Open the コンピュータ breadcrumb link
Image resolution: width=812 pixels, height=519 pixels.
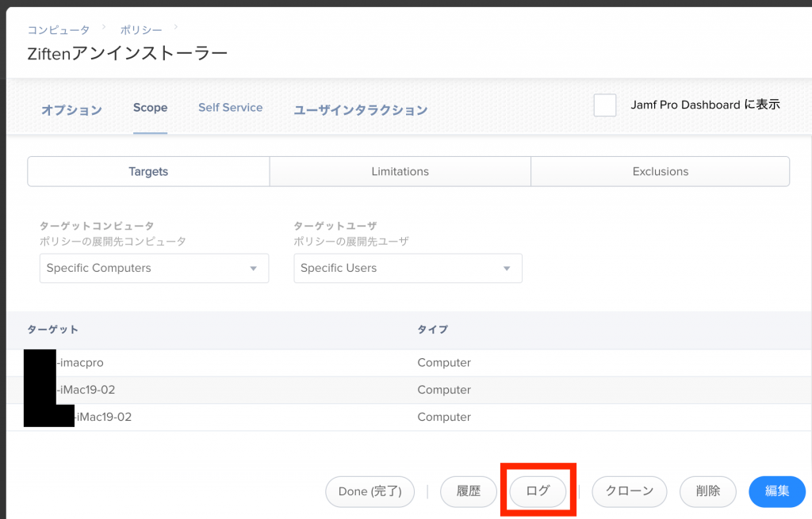pos(59,31)
